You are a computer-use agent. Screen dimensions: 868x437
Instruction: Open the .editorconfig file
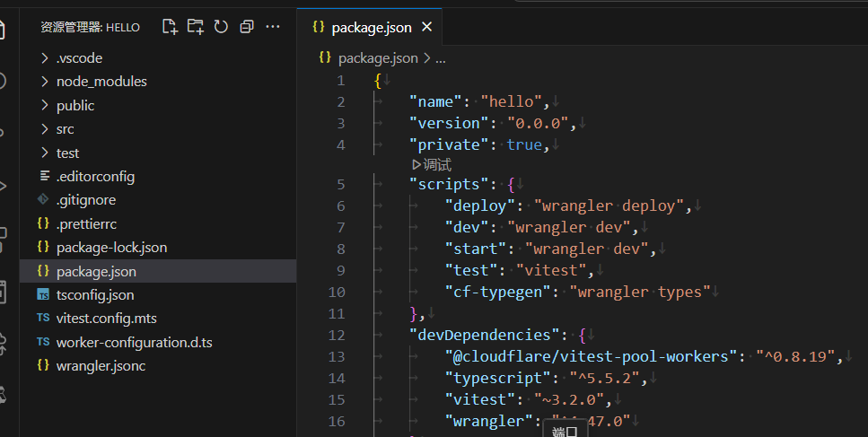[95, 177]
